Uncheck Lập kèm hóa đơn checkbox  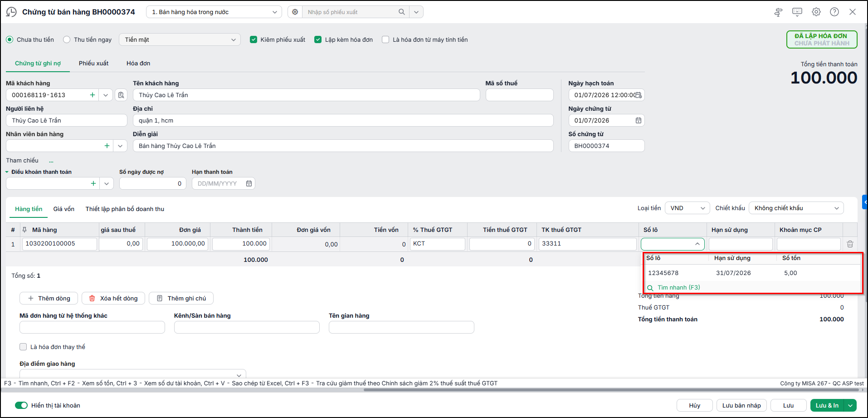318,39
